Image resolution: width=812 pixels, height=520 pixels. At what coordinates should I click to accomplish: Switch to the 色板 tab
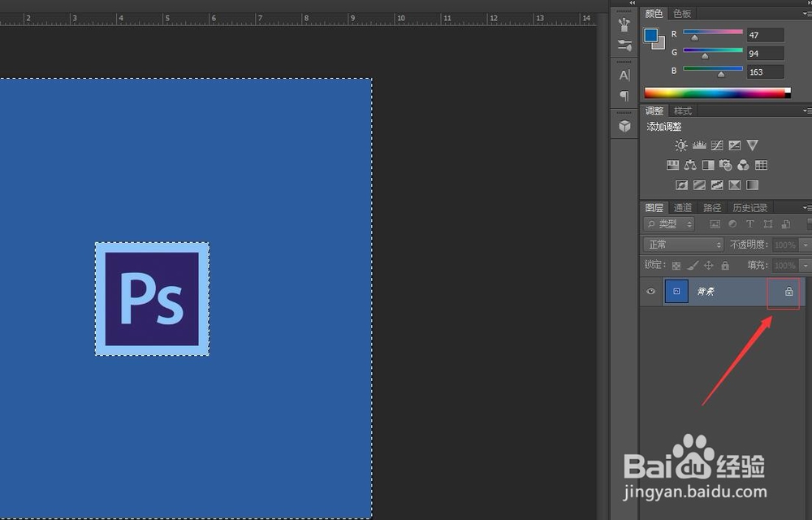682,14
